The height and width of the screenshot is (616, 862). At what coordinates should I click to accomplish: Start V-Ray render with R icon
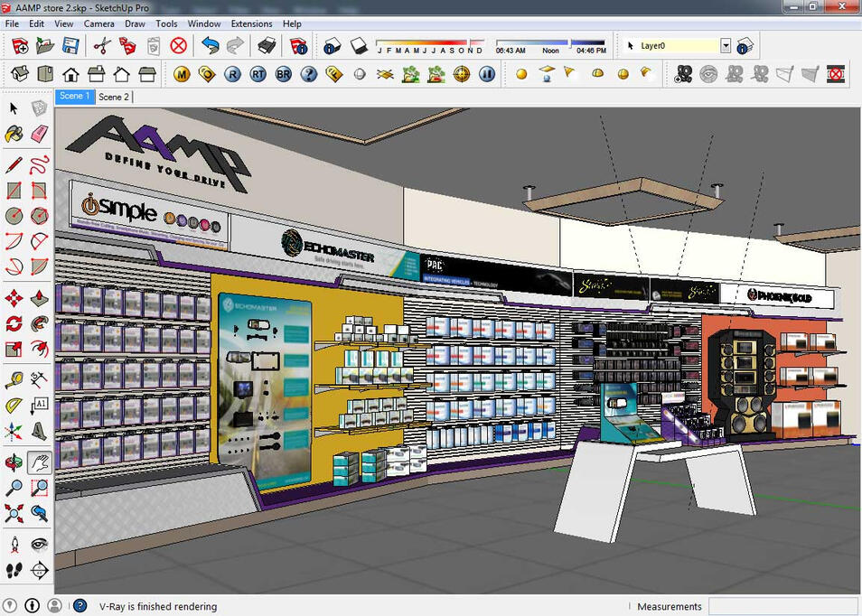[x=233, y=74]
